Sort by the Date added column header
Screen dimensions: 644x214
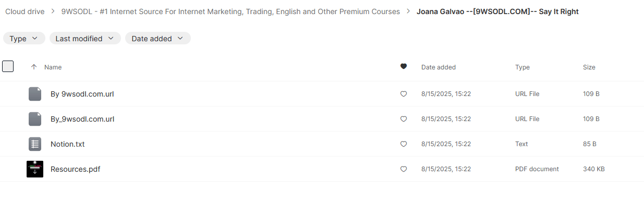tap(438, 67)
